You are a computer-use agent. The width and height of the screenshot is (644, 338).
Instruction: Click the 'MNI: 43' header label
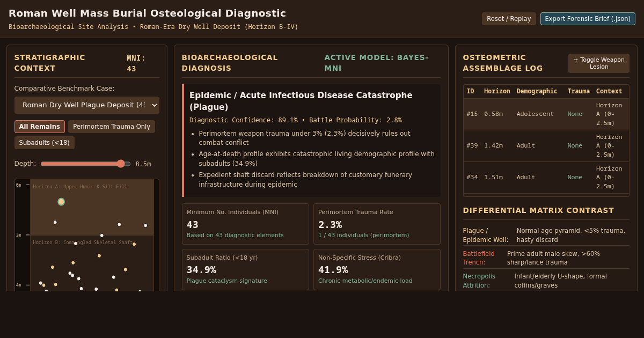tap(136, 63)
